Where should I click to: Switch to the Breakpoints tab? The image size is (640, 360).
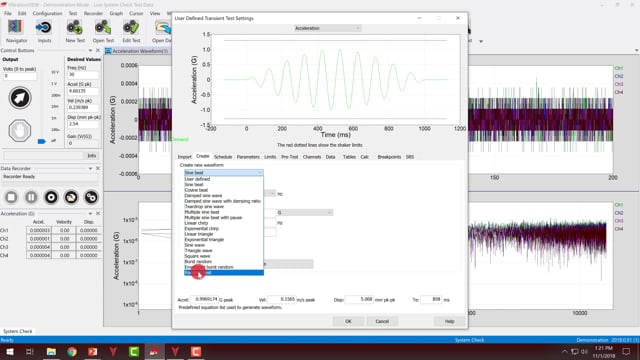[389, 157]
